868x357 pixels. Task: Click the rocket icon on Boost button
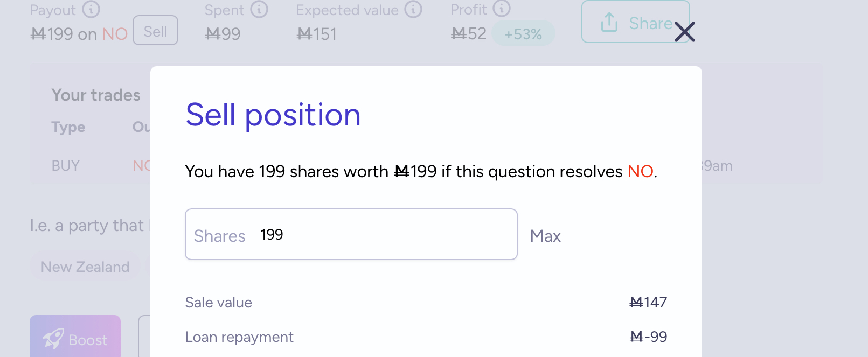tap(53, 339)
